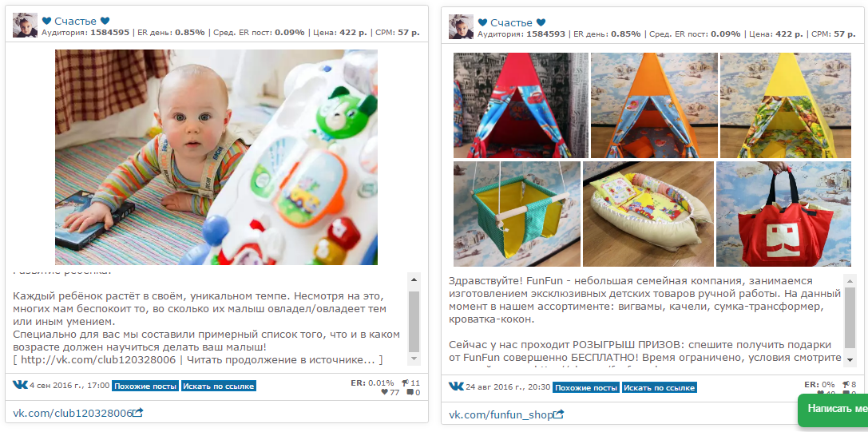Screen dimensions: 868x432
Task: Open the red wigwam tent photo
Action: point(521,105)
